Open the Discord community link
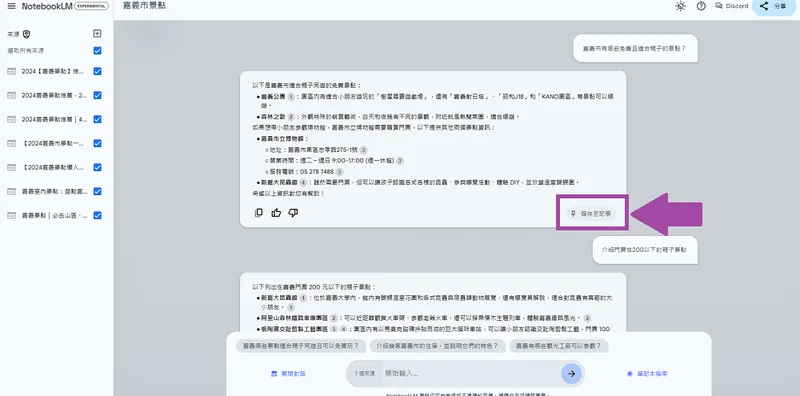The height and width of the screenshot is (396, 800). click(732, 6)
